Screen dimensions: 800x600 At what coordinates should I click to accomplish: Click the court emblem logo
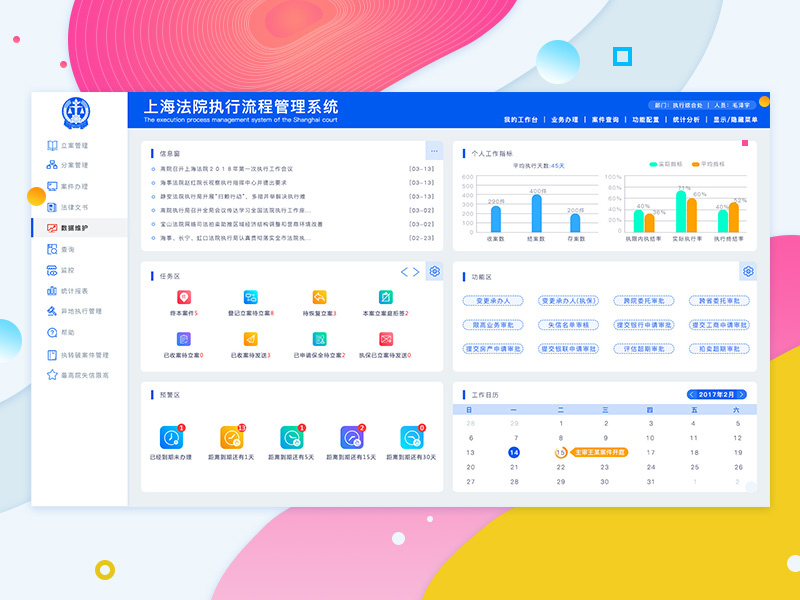pos(76,113)
